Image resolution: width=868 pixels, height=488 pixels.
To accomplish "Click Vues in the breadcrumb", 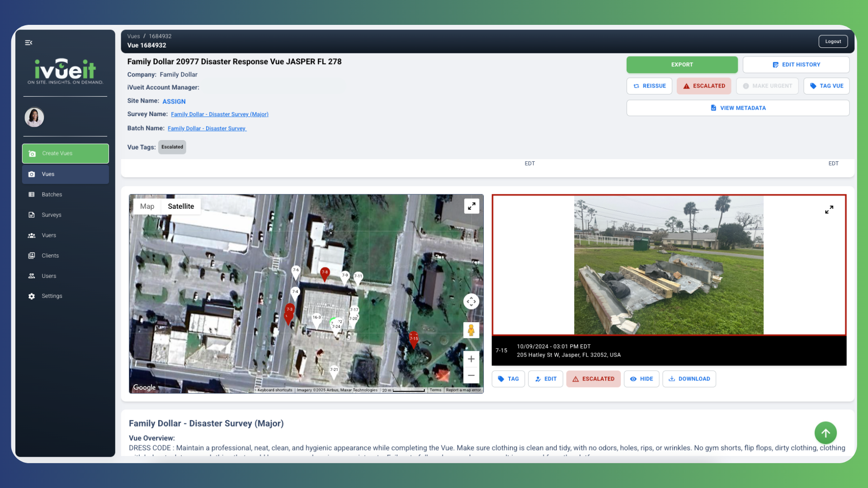I will tap(133, 36).
